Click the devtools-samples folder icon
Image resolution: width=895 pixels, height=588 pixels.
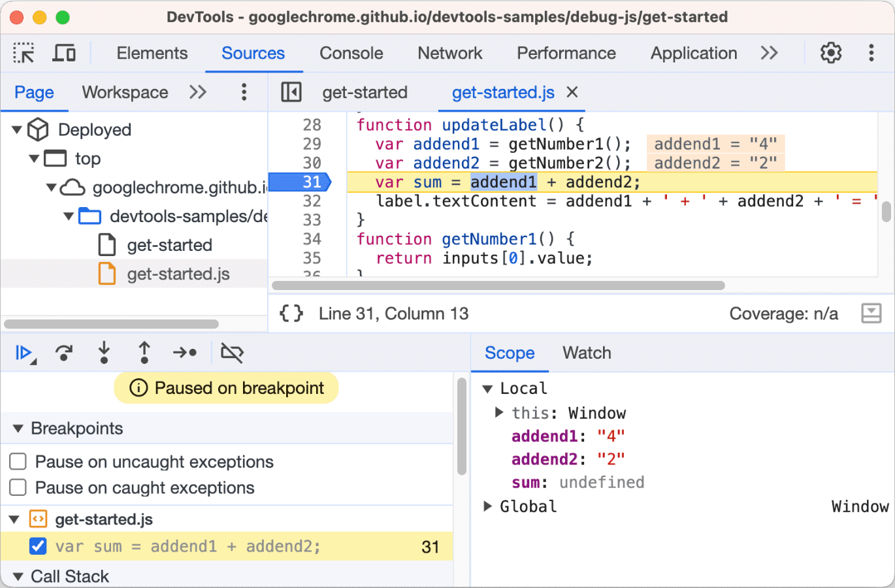click(89, 216)
